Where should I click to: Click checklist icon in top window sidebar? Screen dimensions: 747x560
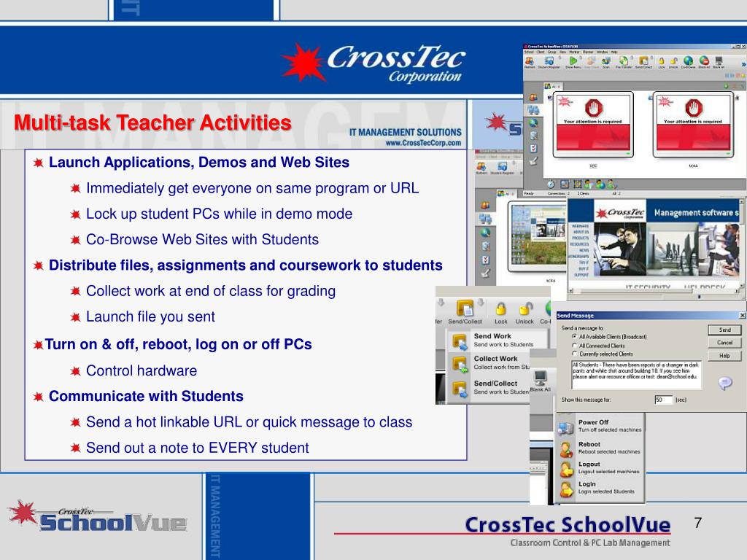(533, 149)
